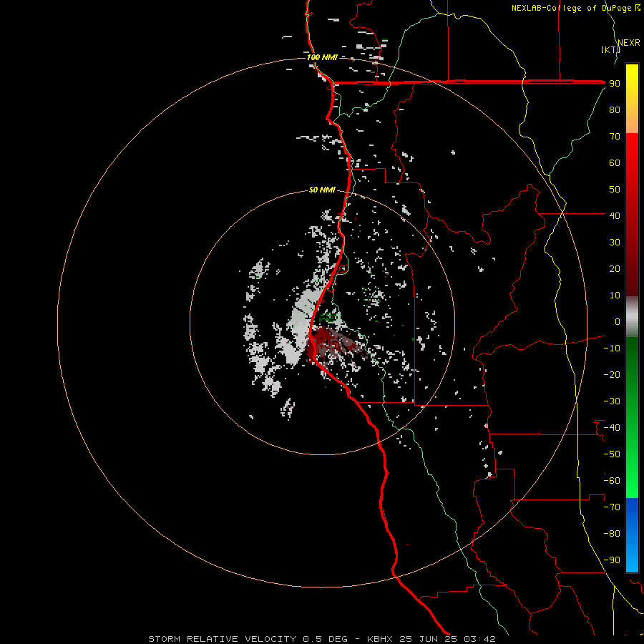Click the yellow-orange segment of the color bar

632,99
